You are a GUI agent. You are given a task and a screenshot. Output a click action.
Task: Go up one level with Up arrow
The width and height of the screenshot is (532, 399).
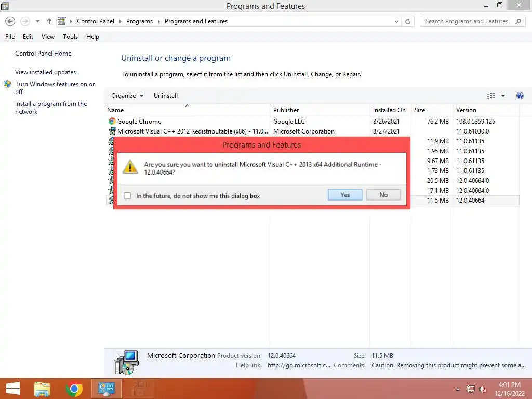[x=49, y=21]
